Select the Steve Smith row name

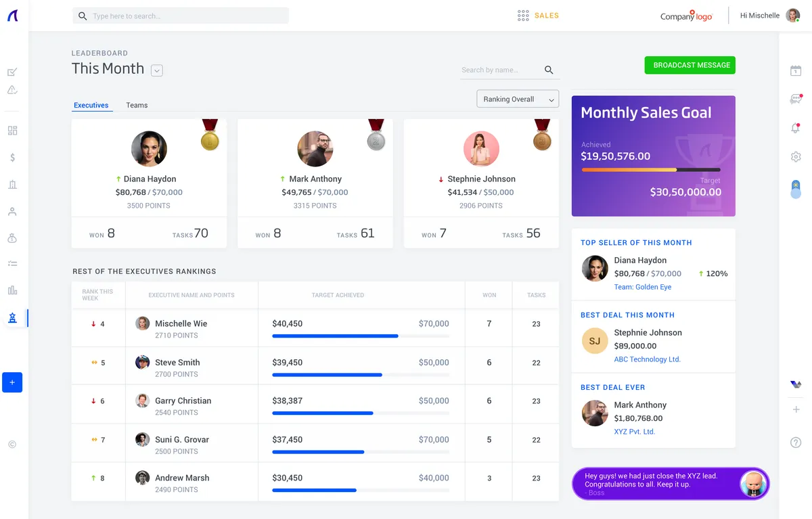coord(177,362)
